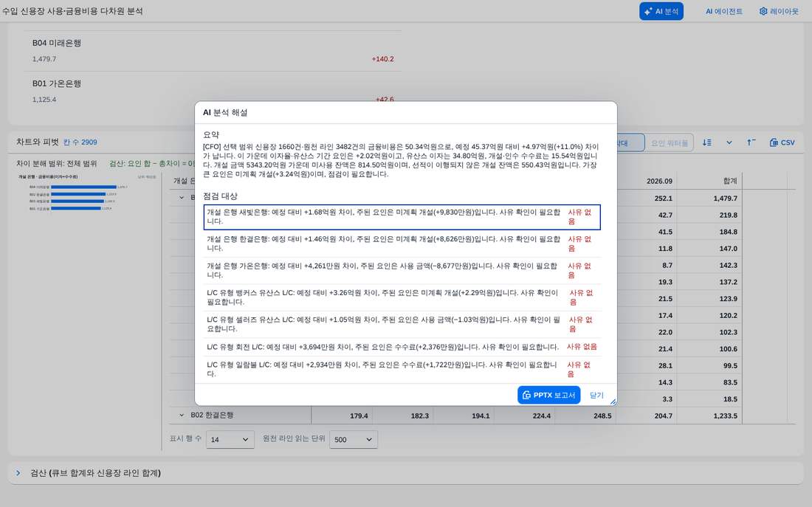Click the 252.1 cell under 2026.09
The width and height of the screenshot is (812, 507).
coord(664,199)
